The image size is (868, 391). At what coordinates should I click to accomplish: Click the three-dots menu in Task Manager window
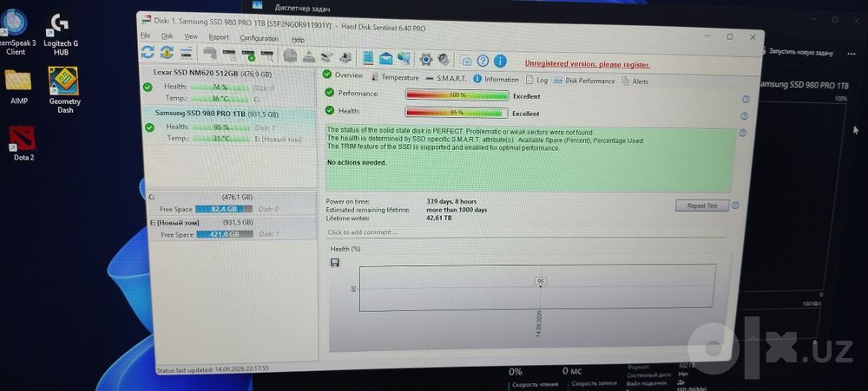(852, 54)
